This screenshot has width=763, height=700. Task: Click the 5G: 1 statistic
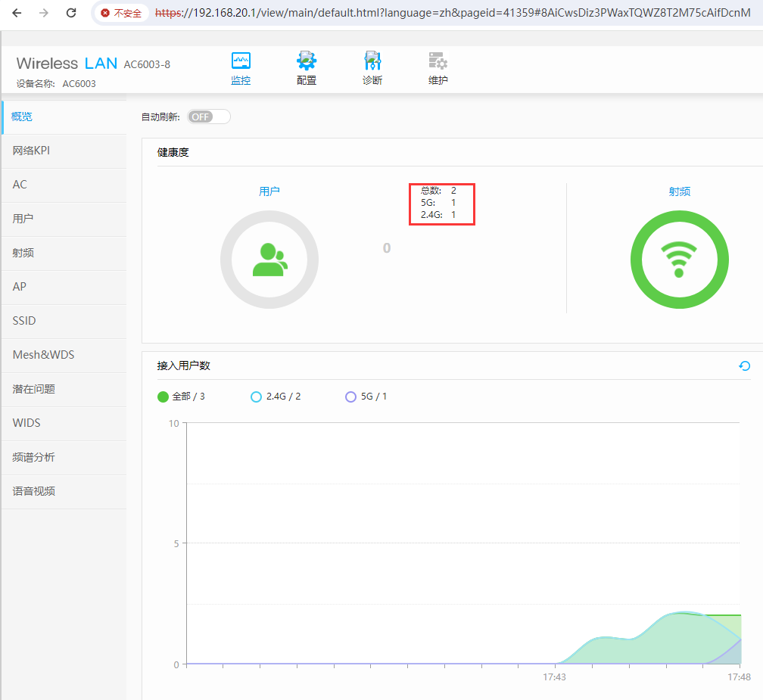pyautogui.click(x=438, y=203)
